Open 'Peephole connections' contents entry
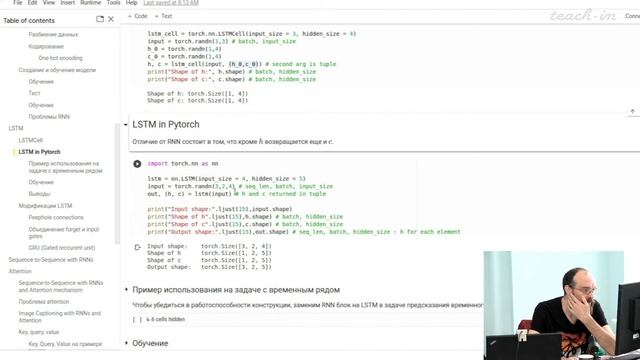 click(56, 218)
